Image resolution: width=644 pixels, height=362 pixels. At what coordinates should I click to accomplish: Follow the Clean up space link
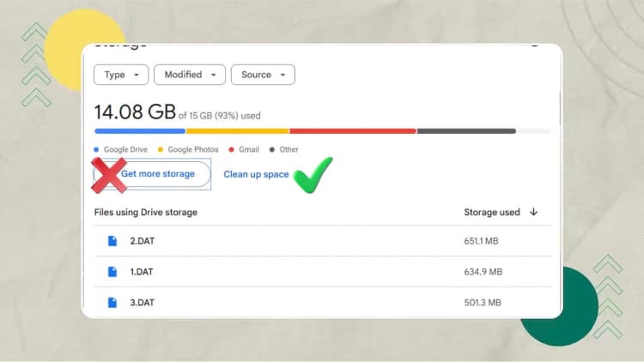tap(256, 174)
